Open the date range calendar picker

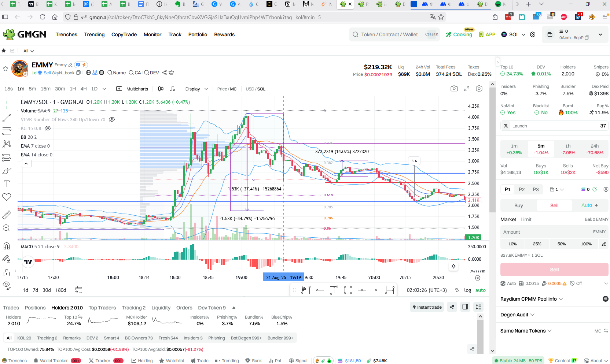pos(78,290)
